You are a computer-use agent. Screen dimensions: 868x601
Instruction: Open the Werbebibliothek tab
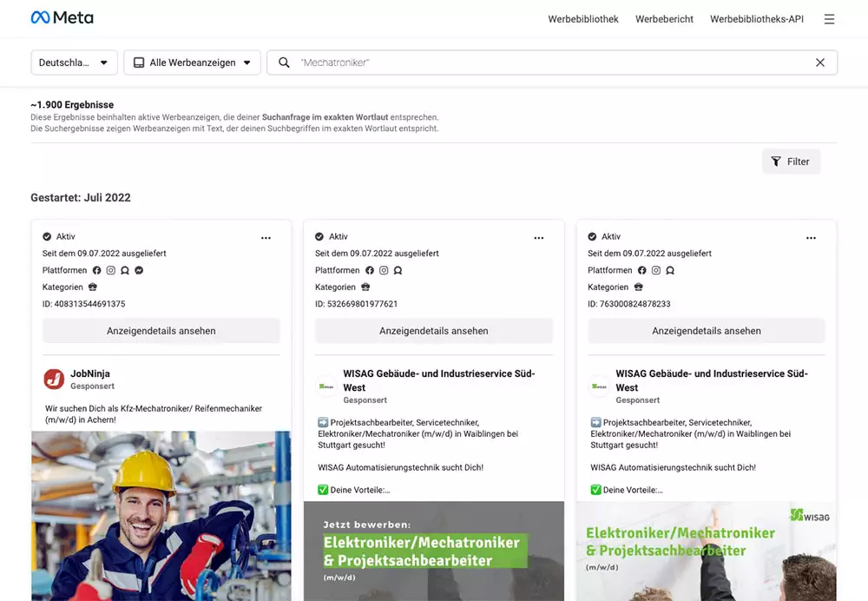point(583,19)
